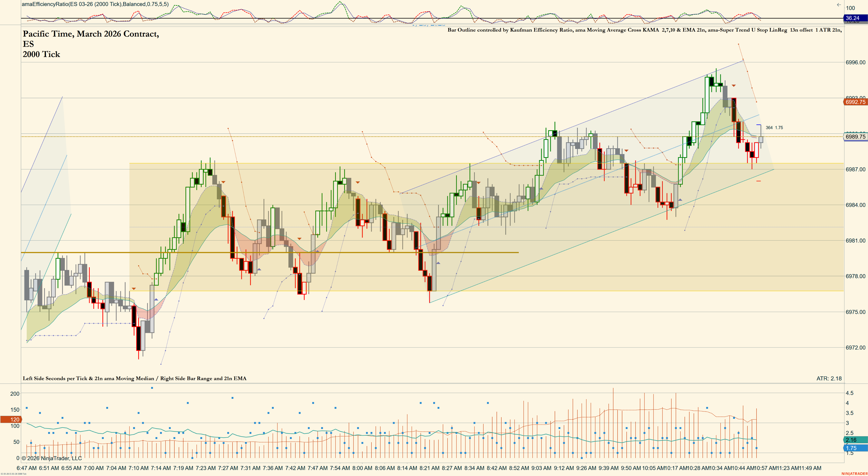Click the 8:52 AM time axis label
The width and height of the screenshot is (868, 476).
coord(519,468)
